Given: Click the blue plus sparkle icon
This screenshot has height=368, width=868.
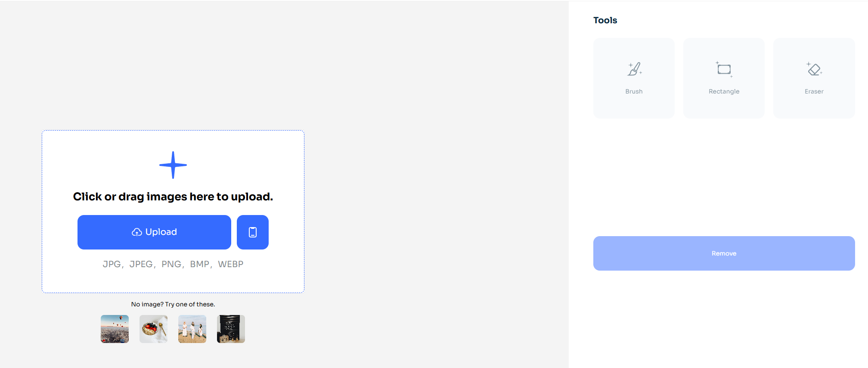Looking at the screenshot, I should (x=173, y=165).
